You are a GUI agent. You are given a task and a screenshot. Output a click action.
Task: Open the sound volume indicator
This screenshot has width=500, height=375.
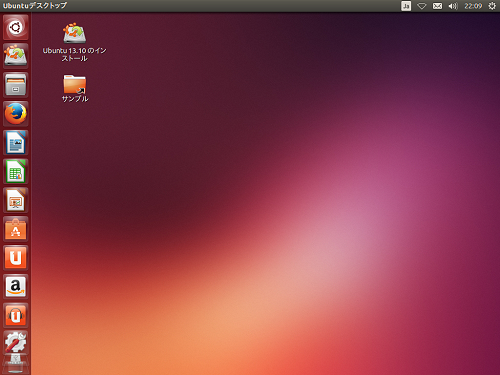pos(453,6)
